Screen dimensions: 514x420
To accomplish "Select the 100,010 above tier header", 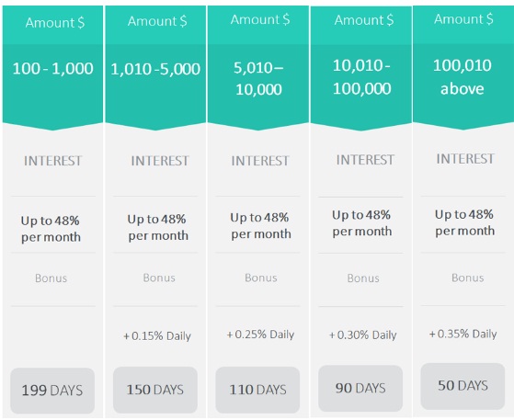I will [x=463, y=77].
